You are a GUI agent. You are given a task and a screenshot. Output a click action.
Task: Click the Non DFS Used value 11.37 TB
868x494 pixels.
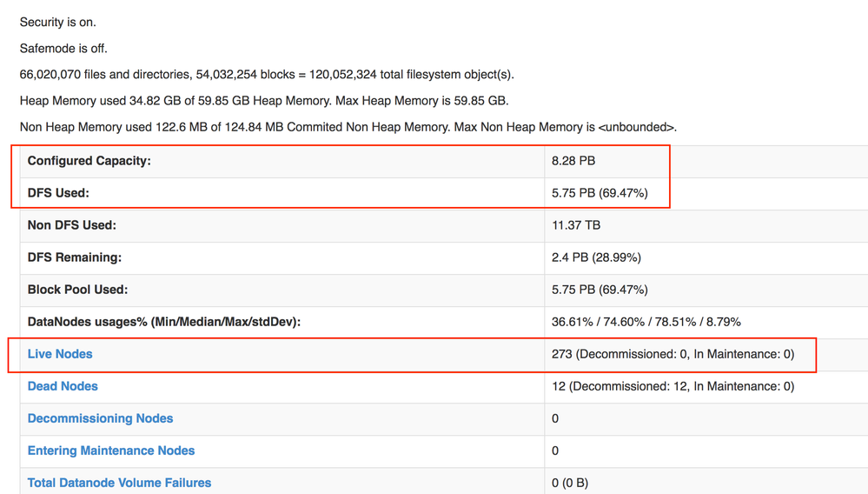point(576,225)
